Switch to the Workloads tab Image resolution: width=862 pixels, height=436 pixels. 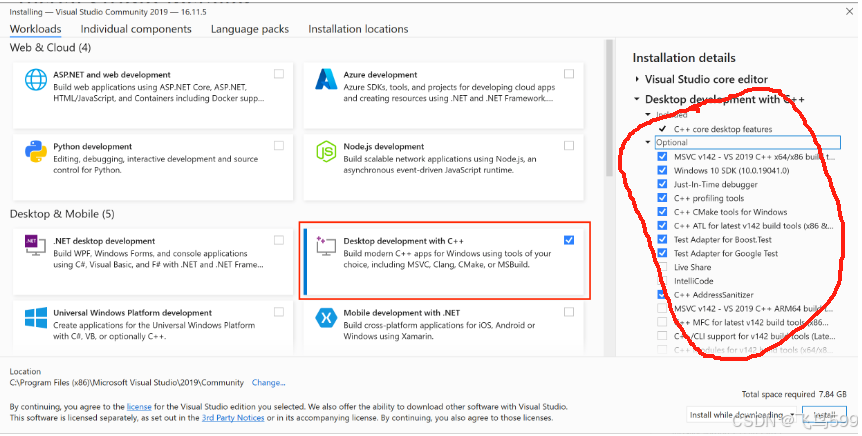(x=35, y=29)
